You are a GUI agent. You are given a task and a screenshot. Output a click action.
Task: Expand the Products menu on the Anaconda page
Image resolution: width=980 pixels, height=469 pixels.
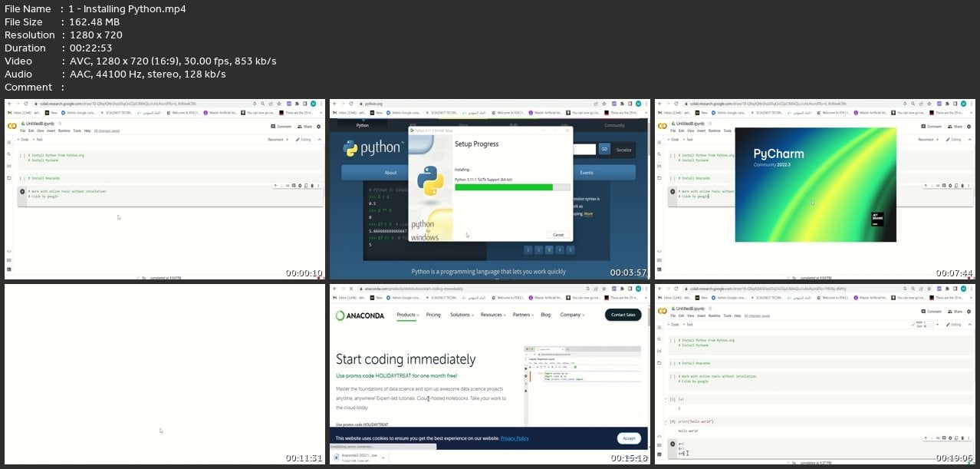[x=408, y=315]
